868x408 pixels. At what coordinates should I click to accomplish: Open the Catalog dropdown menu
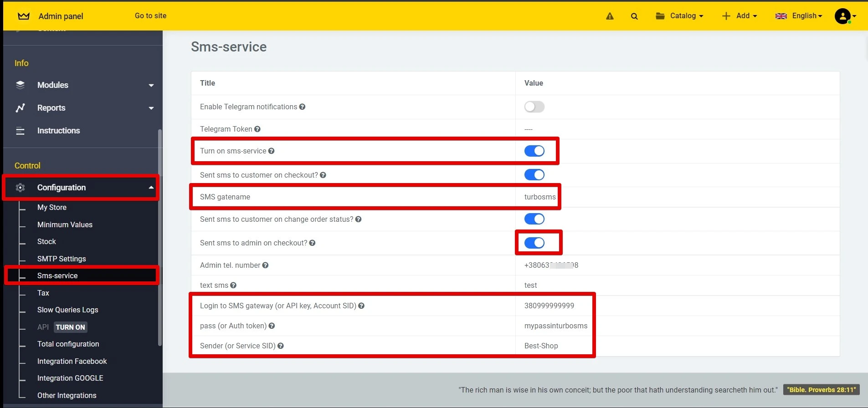point(679,16)
